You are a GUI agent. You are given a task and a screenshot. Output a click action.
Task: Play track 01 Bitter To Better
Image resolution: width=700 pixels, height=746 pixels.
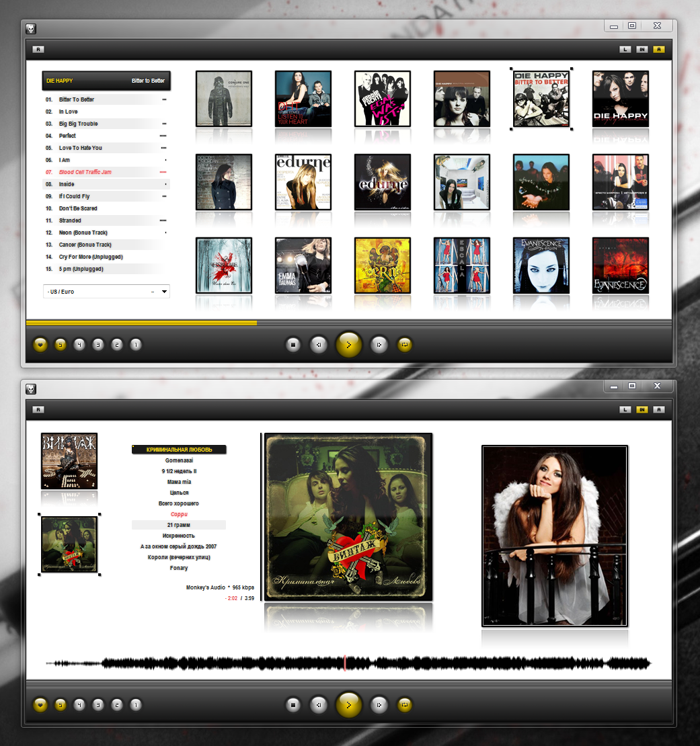point(106,99)
